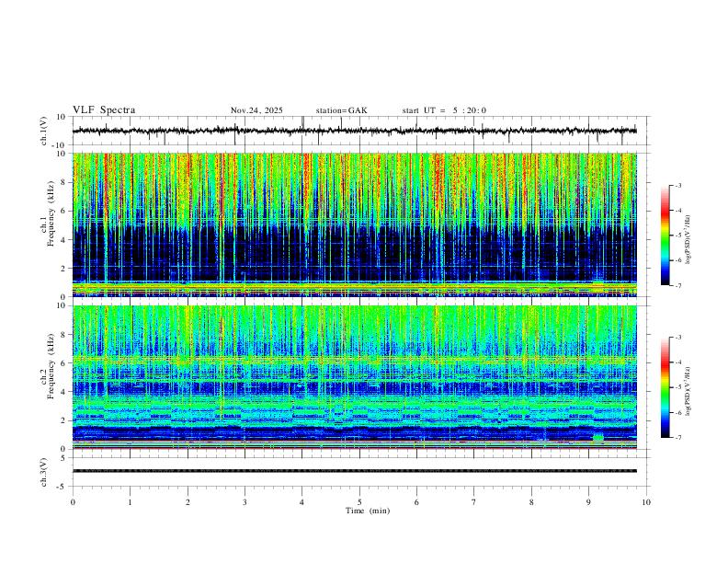The height and width of the screenshot is (563, 728).
Task: Click the time axis tick label '0'
Action: point(73,502)
